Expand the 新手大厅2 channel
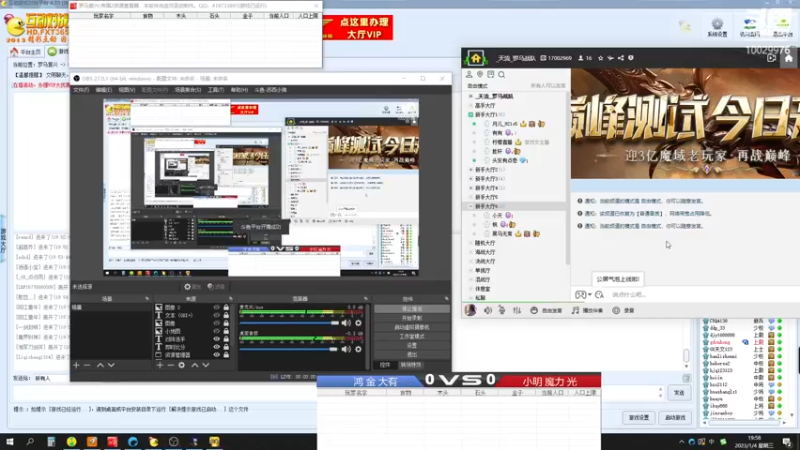 tap(470, 169)
